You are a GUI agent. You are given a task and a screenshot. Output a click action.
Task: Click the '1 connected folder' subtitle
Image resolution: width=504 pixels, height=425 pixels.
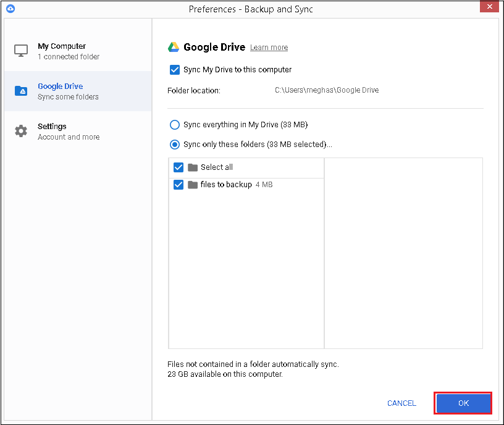[69, 57]
